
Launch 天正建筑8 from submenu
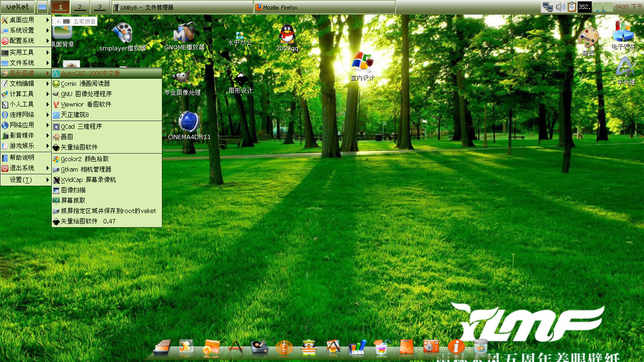107,115
